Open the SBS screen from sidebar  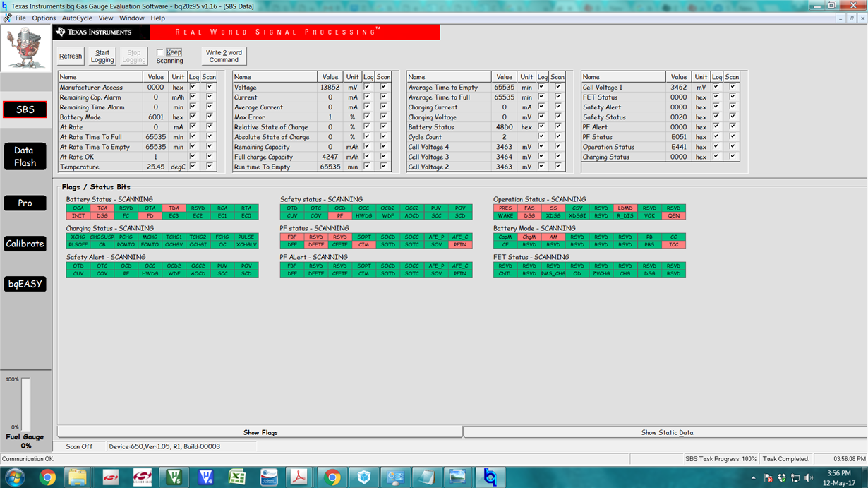click(25, 109)
